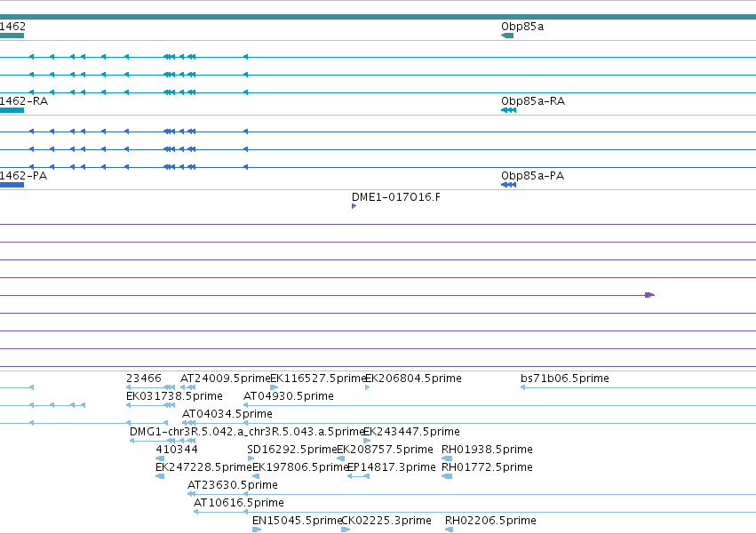Select the RH01772.5prime arrow glyph
Viewport: 756px width, 534px height.
pos(447,476)
